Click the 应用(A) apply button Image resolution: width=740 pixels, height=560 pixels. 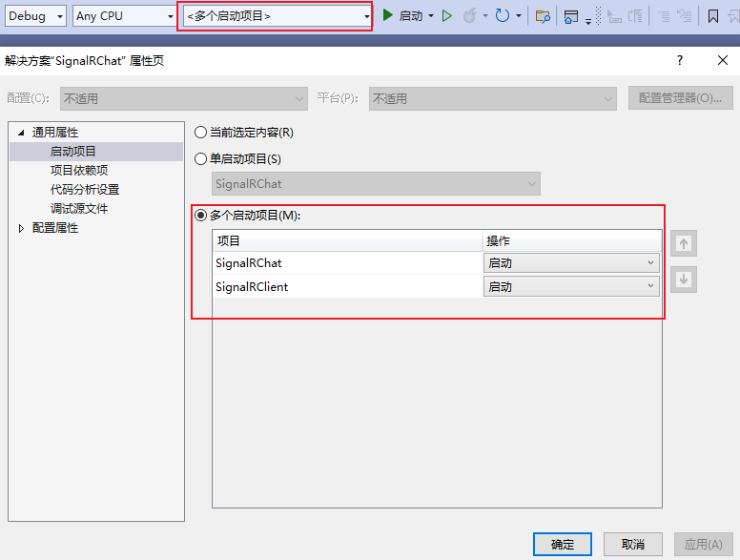703,545
